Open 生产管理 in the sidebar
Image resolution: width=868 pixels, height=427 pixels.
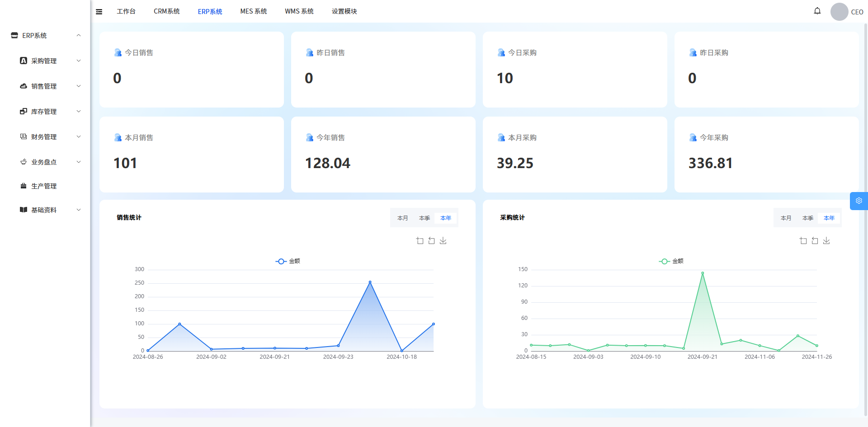click(x=44, y=186)
